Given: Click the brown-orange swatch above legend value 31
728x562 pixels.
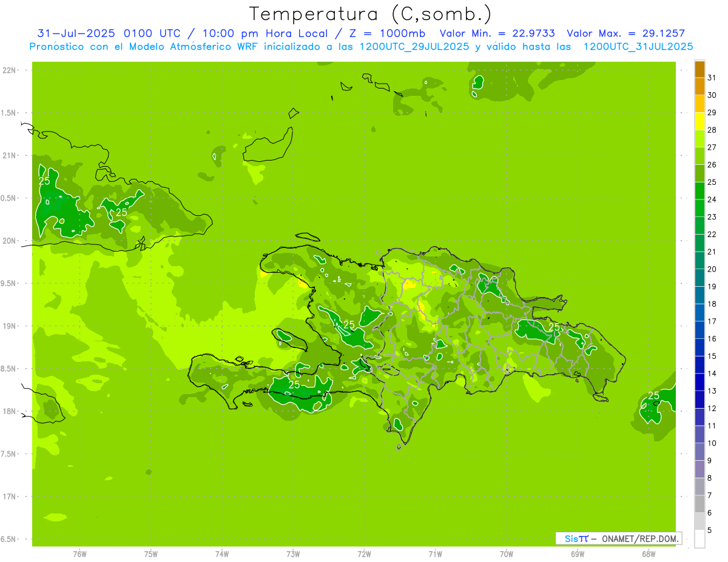Looking at the screenshot, I should click(699, 69).
